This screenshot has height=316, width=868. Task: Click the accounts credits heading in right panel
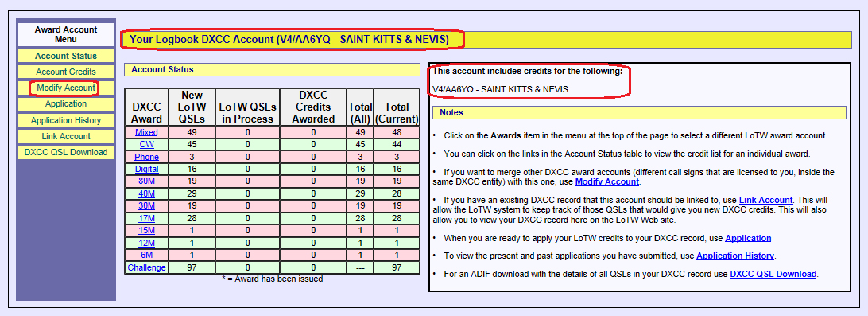pos(528,71)
